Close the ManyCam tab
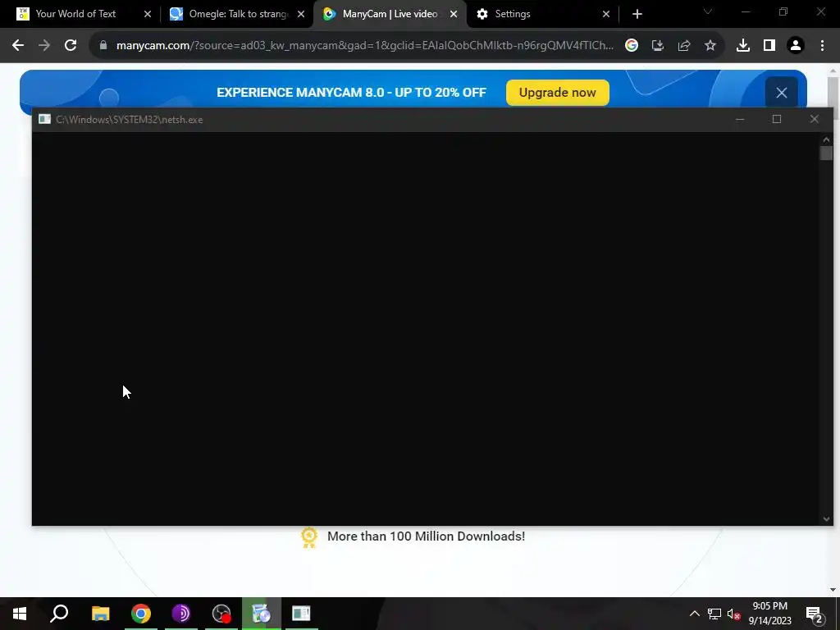The height and width of the screenshot is (630, 840). tap(454, 14)
